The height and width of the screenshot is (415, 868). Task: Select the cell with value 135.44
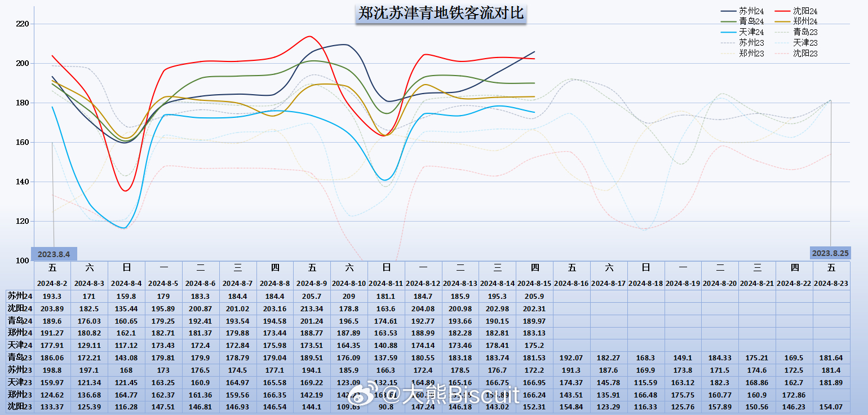point(126,308)
